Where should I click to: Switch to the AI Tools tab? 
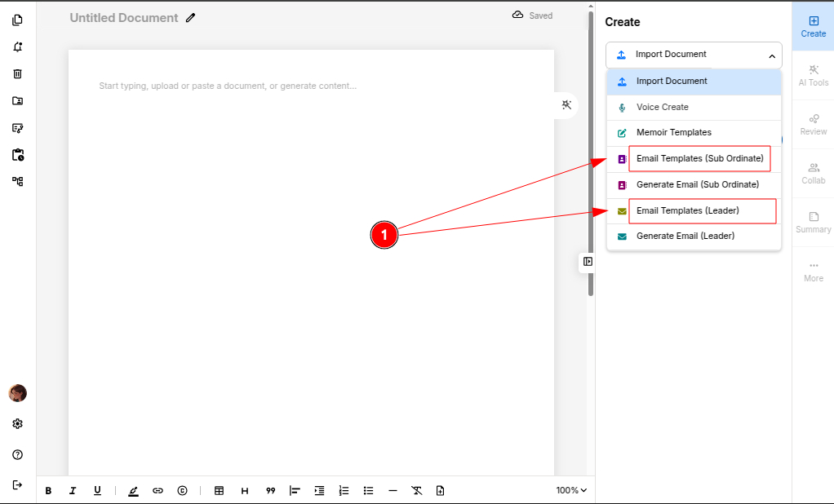point(813,75)
